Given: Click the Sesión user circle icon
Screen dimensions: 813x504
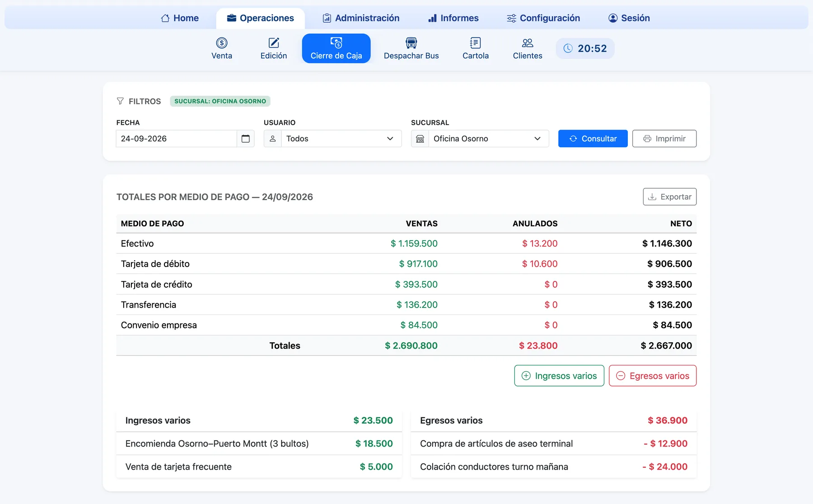Looking at the screenshot, I should (613, 18).
